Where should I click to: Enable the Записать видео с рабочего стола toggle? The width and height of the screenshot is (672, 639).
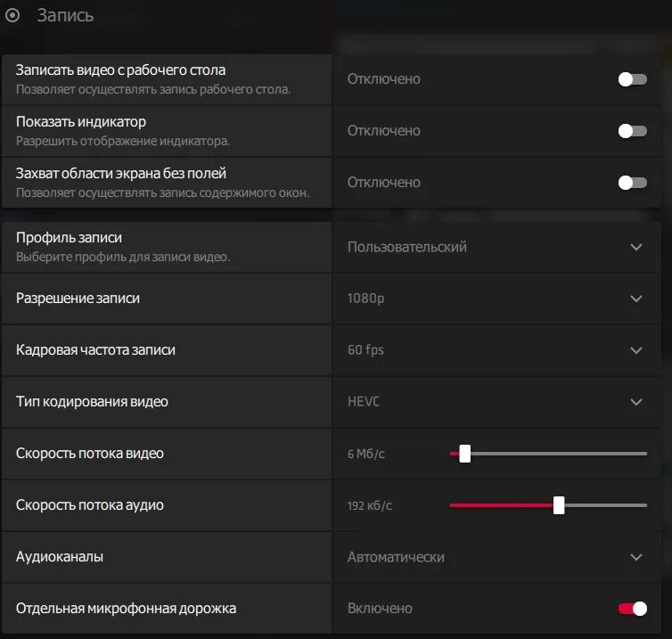point(632,79)
